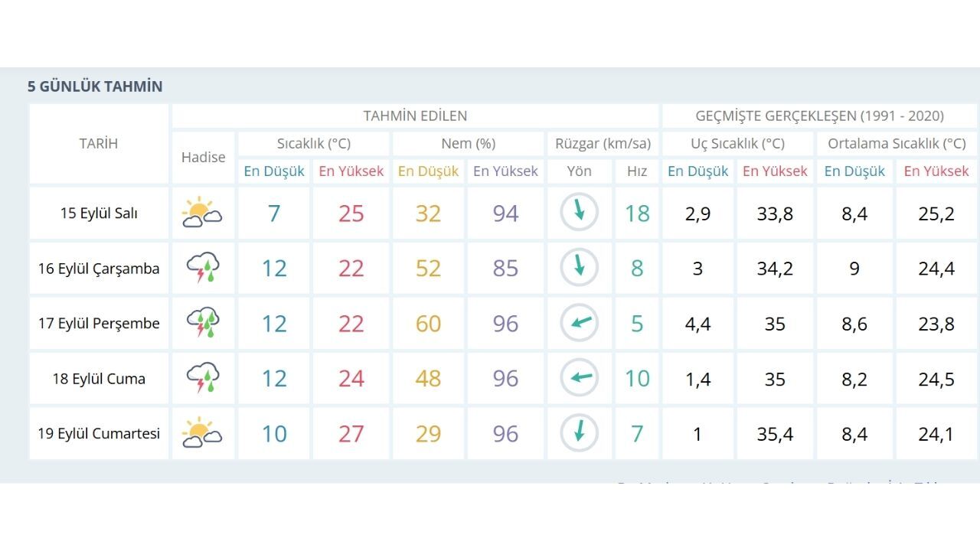
Task: Click the thunderstorm icon for 16 Eylül Çarşamba
Action: [x=203, y=269]
